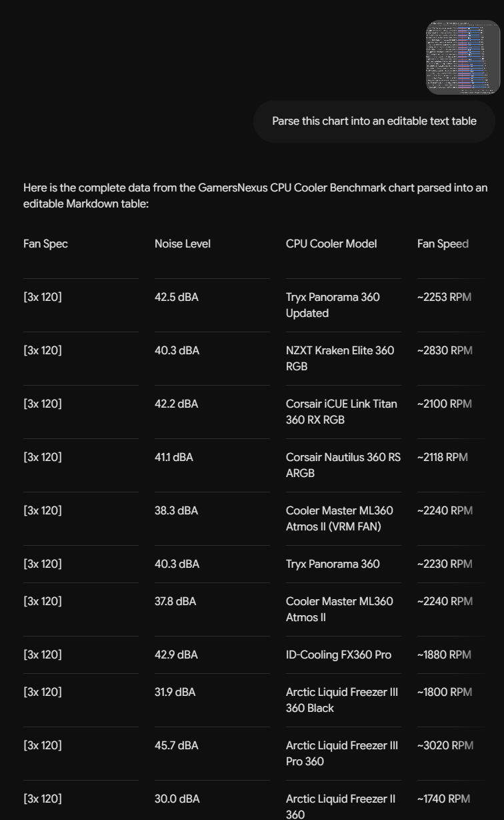Select the 42.5 dBA noise value
The height and width of the screenshot is (820, 504).
point(177,297)
